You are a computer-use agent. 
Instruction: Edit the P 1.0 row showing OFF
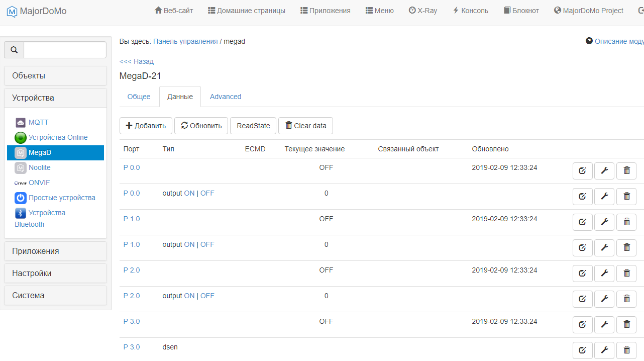pyautogui.click(x=583, y=222)
